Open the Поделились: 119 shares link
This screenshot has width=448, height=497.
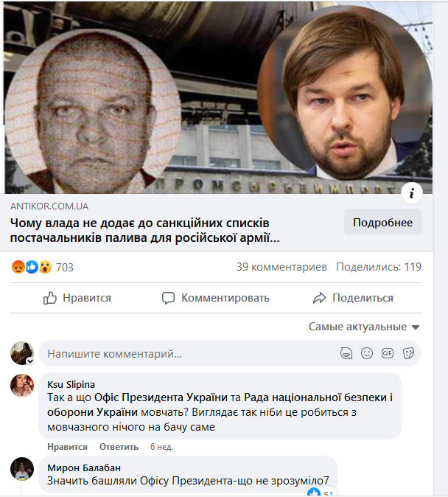click(379, 267)
